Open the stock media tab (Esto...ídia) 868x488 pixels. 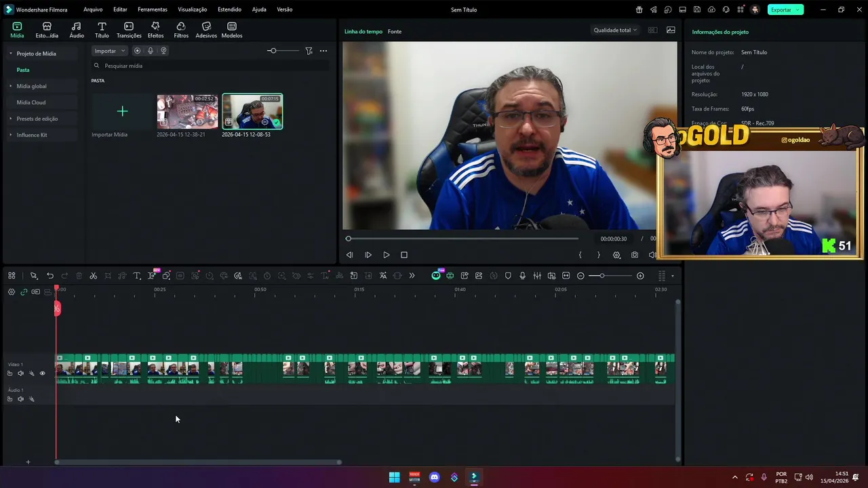[x=47, y=30]
